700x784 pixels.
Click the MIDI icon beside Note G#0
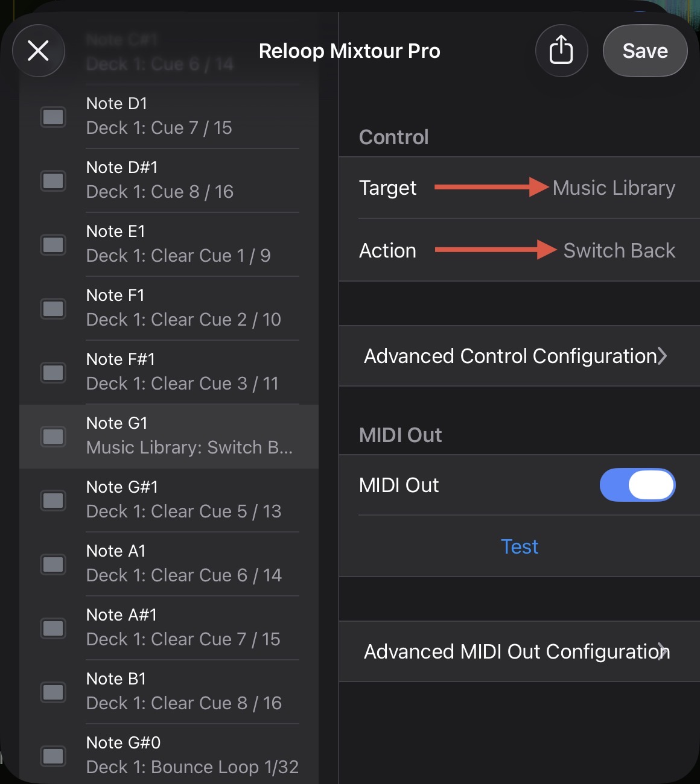click(53, 756)
